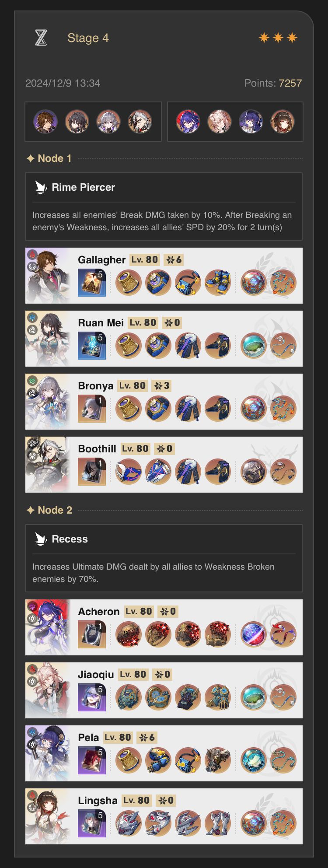Click Gallagher's boots relic icon
This screenshot has height=868, width=328.
(218, 283)
